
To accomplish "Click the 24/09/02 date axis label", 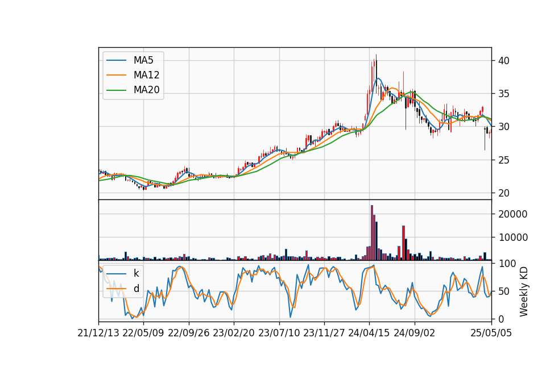I will [415, 333].
